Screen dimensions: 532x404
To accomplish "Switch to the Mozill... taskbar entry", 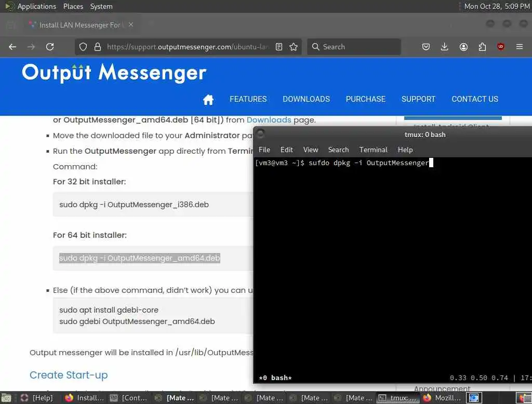I will [442, 398].
